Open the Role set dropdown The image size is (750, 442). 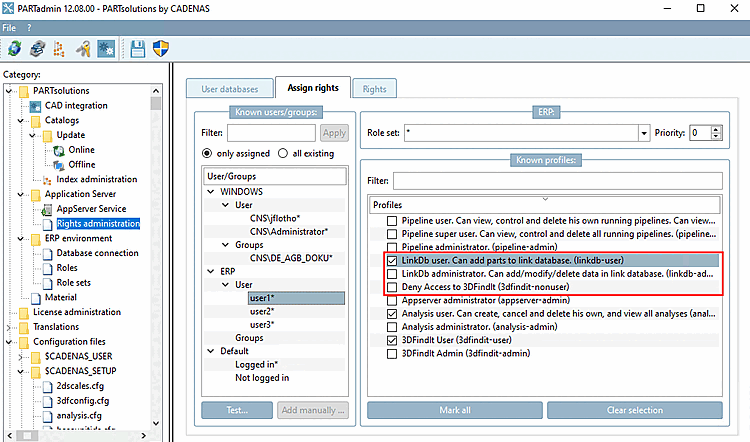click(x=644, y=133)
